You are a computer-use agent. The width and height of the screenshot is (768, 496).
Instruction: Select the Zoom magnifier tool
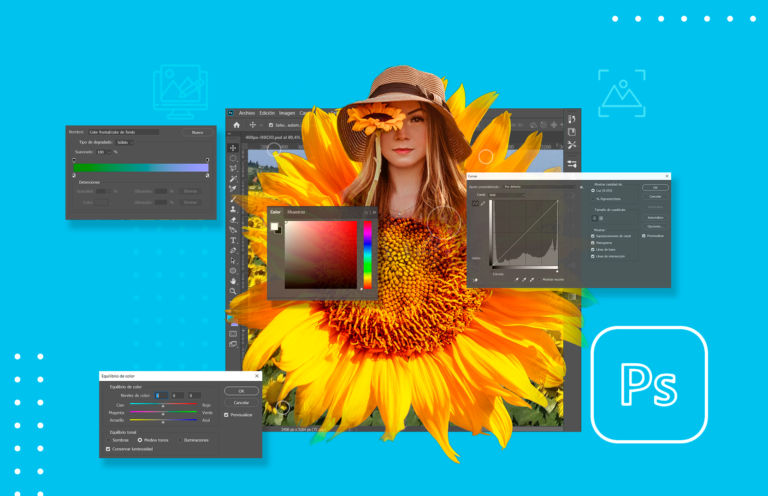(x=233, y=291)
